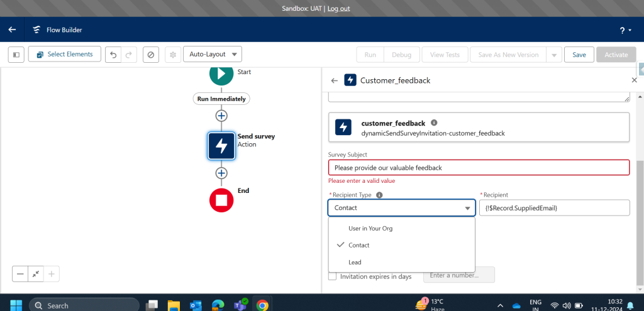Click info icon next to customer_feedback
This screenshot has height=311, width=644.
tap(434, 123)
